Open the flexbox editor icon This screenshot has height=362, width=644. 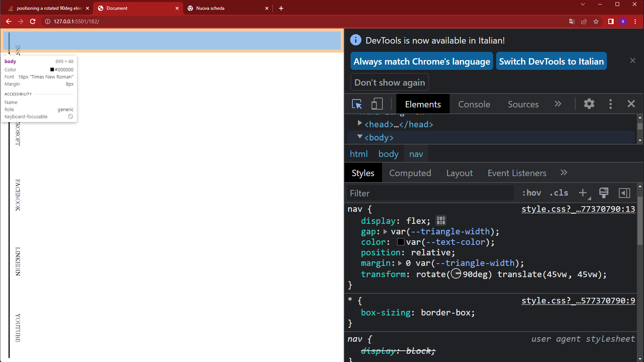click(441, 220)
